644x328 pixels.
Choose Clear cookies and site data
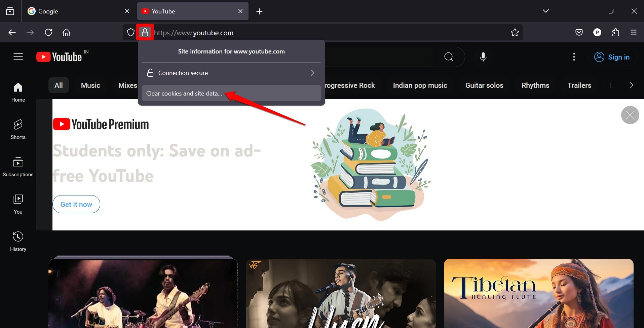point(231,93)
